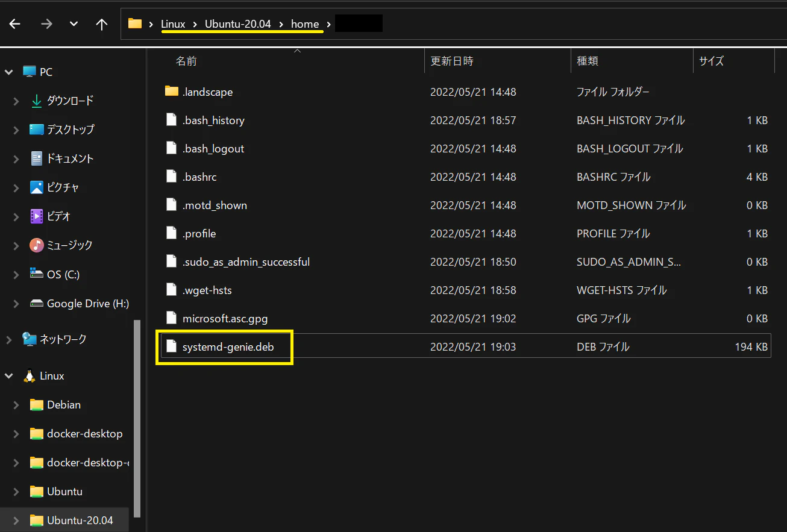
Task: Select the Google Drive (H:) drive icon
Action: coord(37,304)
